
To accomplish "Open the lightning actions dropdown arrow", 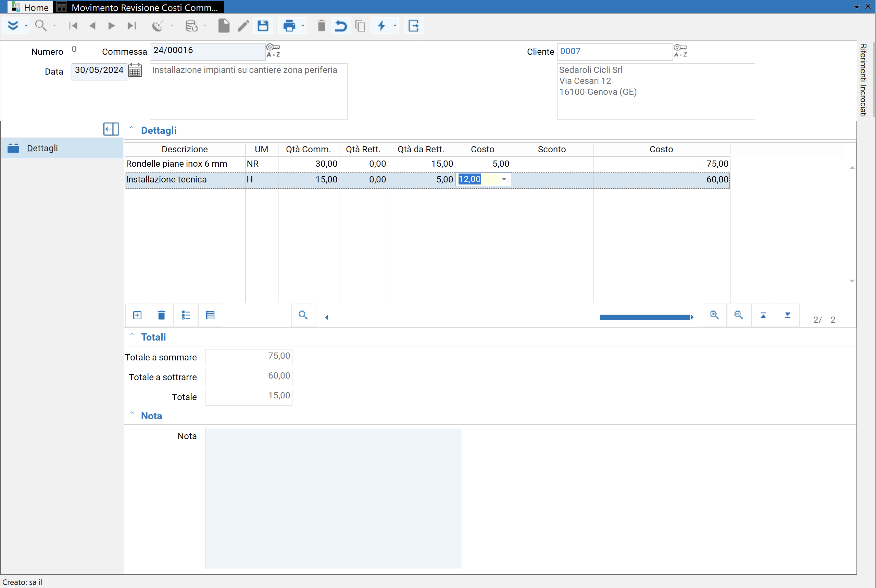I will pos(395,26).
